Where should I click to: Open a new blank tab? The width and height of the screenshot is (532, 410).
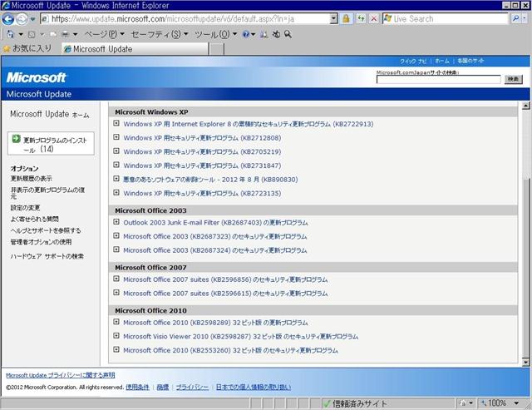tap(216, 49)
